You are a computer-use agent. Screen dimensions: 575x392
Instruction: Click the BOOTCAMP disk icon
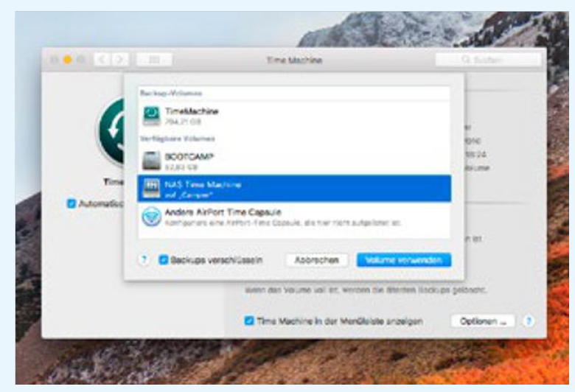pos(151,161)
